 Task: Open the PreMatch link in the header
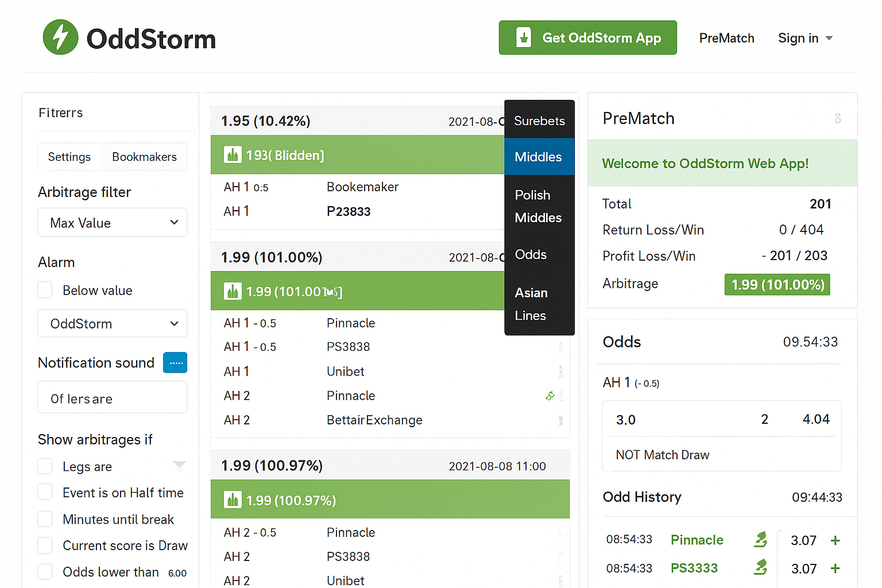click(x=726, y=38)
